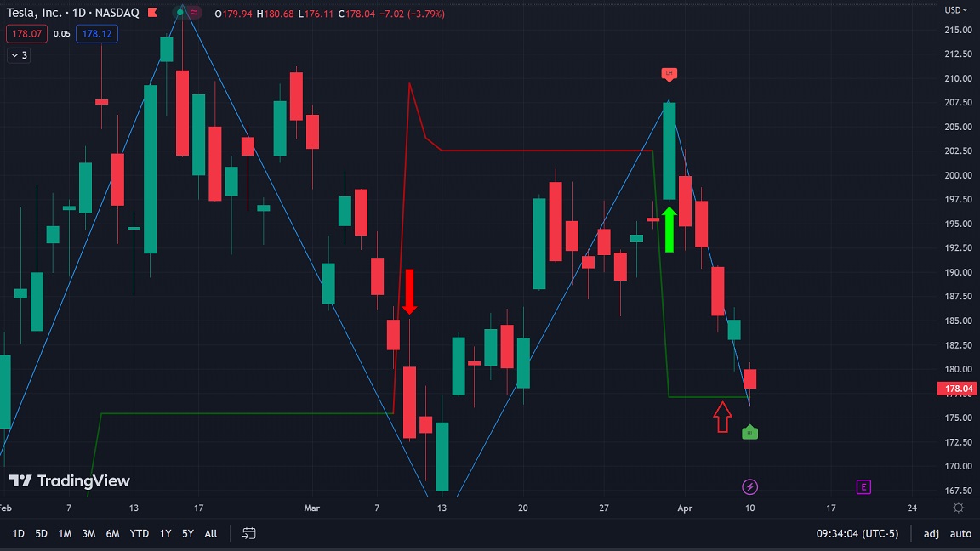Click the blue buy price 178.12

[x=97, y=34]
